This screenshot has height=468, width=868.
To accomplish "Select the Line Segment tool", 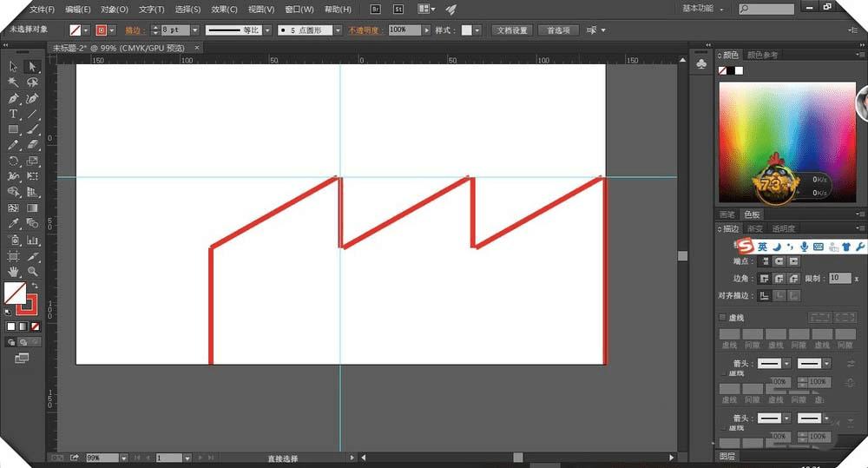I will pos(32,114).
